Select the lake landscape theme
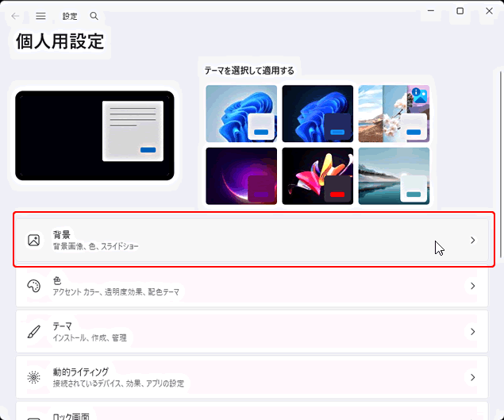Screen dimensions: 504x420 click(x=394, y=176)
